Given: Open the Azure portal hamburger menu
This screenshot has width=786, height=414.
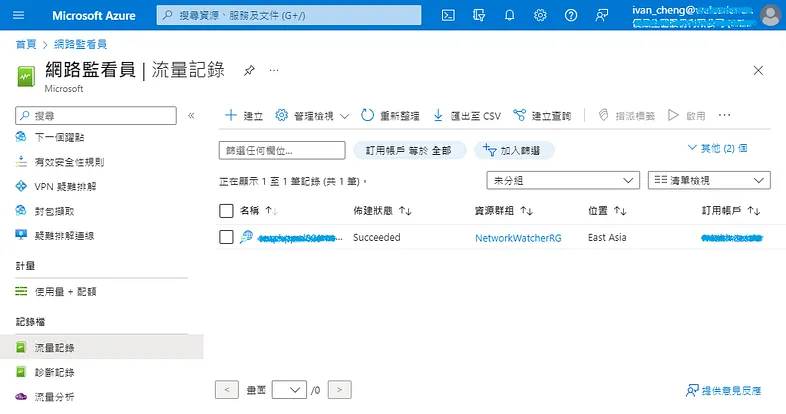Looking at the screenshot, I should coord(19,15).
